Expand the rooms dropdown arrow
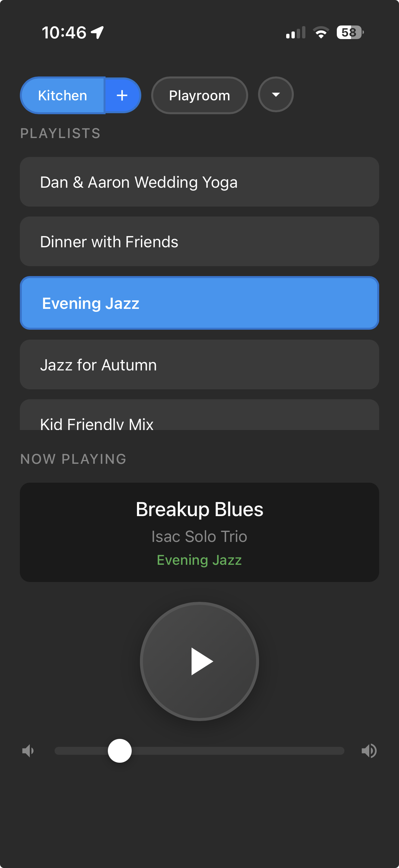Screen dimensions: 399x868 276,95
